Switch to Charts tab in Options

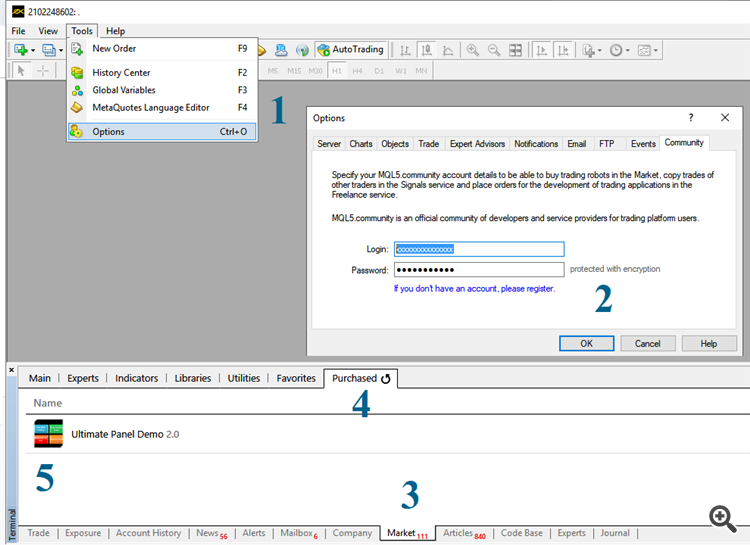pos(361,144)
